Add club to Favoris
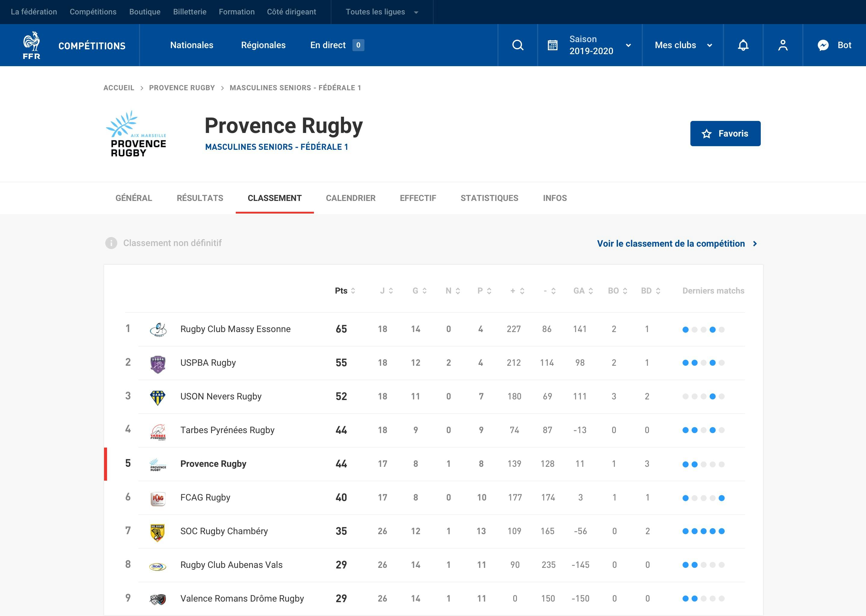 click(725, 134)
